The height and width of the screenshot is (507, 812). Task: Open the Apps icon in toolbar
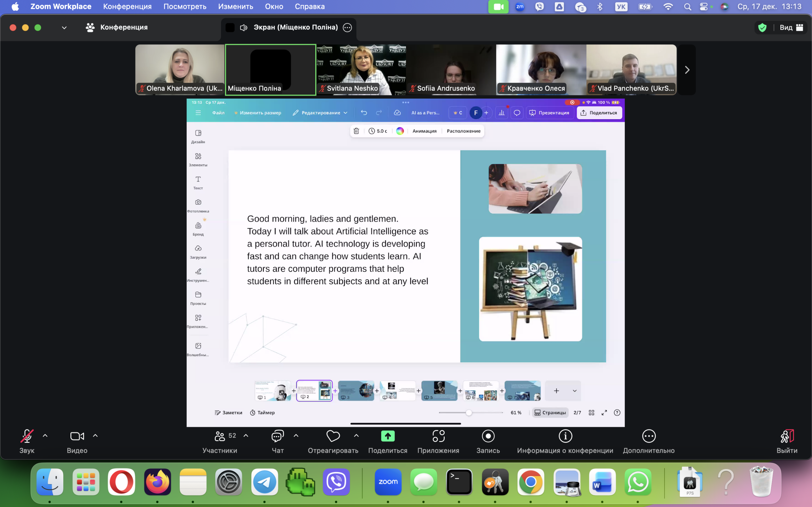(x=438, y=436)
